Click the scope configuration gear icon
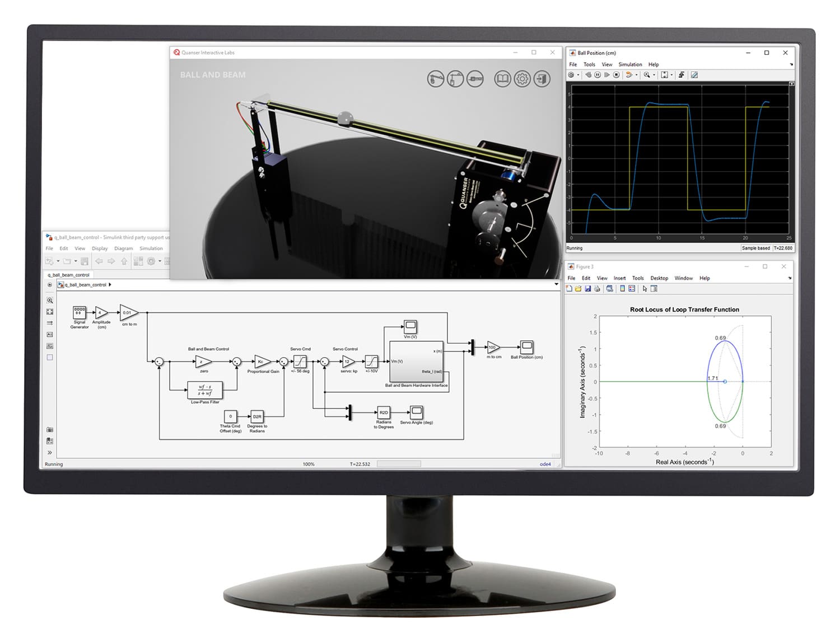Screen dimensions: 840x629 click(571, 75)
